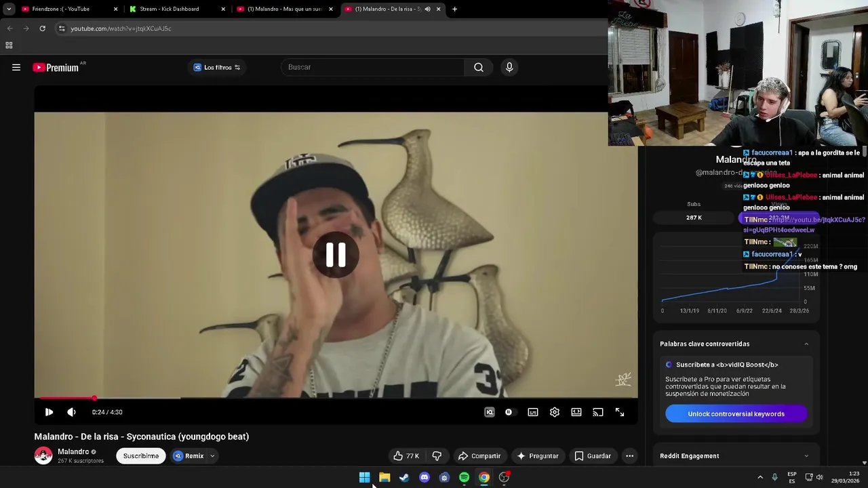
Task: Open the Malandro channel name link
Action: [73, 452]
